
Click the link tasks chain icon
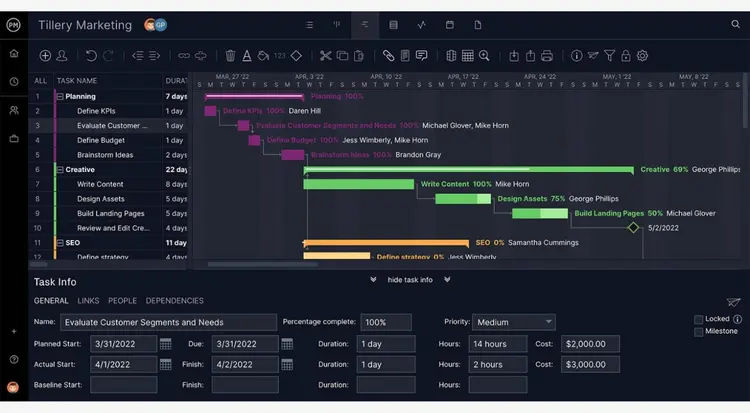[184, 56]
